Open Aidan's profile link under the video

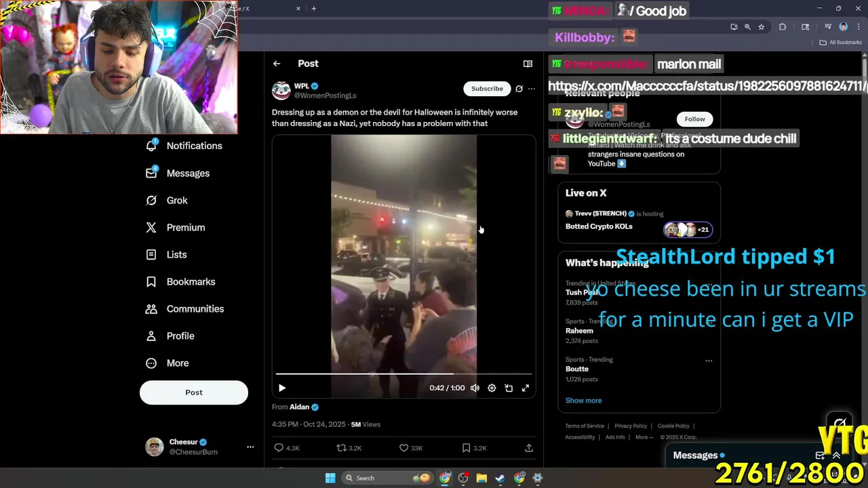pos(299,407)
